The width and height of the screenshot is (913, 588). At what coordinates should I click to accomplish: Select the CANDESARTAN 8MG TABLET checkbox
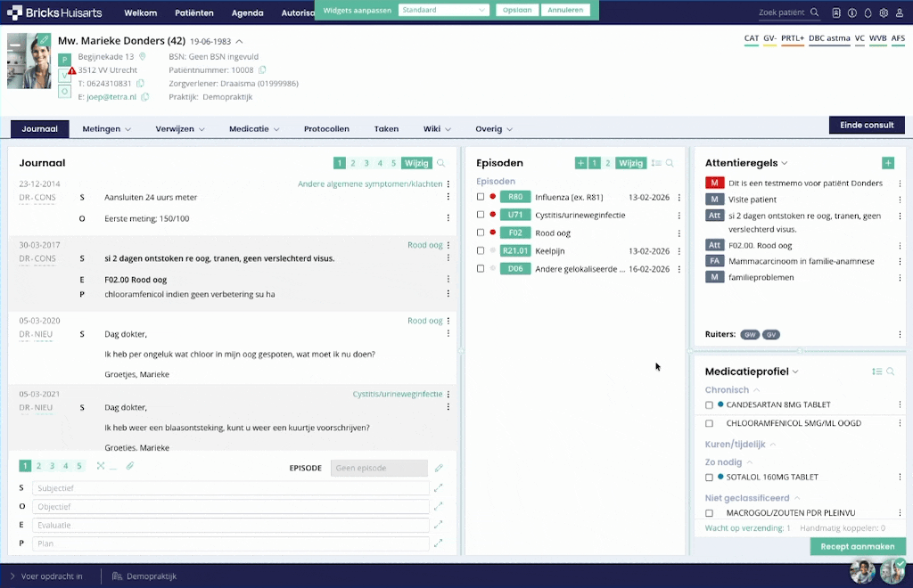point(710,404)
